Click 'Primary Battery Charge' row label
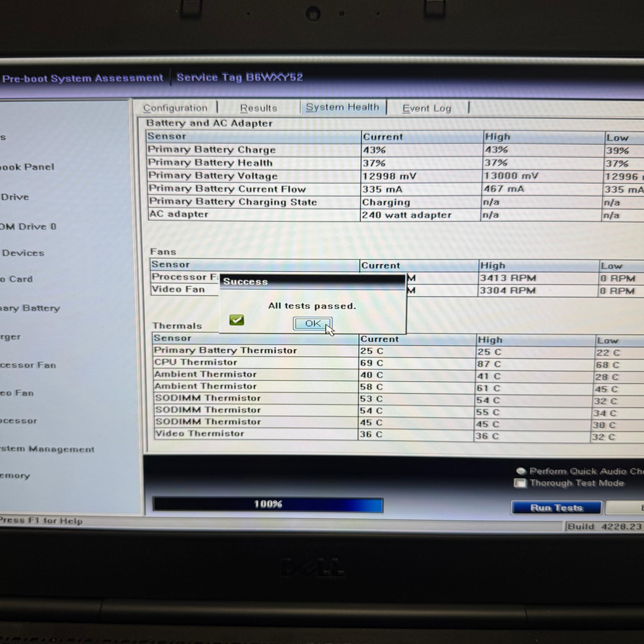This screenshot has height=644, width=644. tap(212, 150)
